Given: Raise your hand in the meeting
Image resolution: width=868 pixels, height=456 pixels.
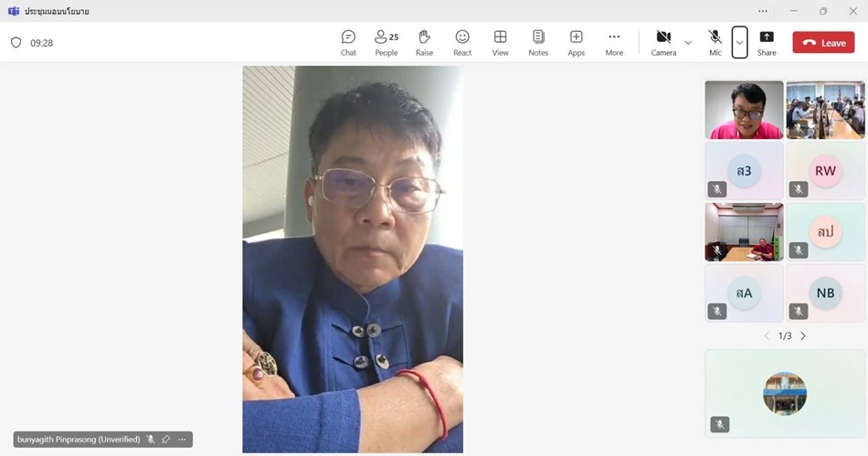Looking at the screenshot, I should point(425,43).
